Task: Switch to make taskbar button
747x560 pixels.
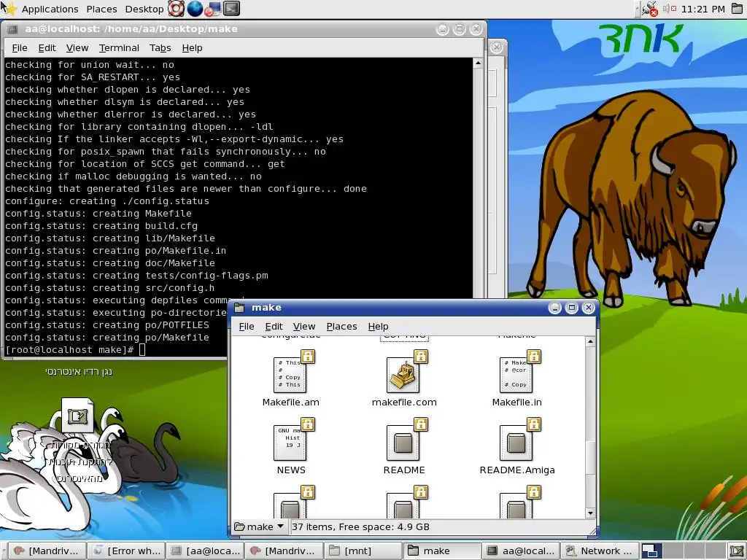Action: click(441, 551)
